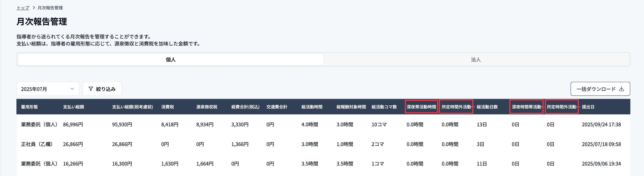Click the 86,996円 payment cell

(73, 125)
